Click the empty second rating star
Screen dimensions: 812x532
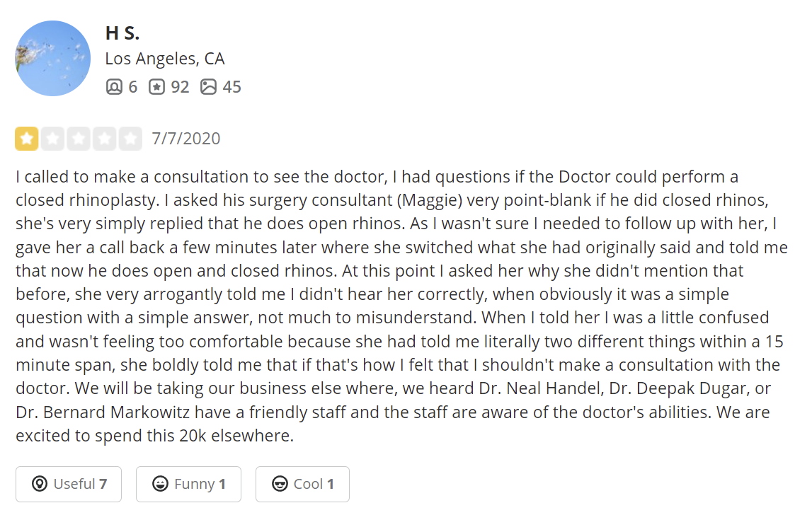click(53, 139)
